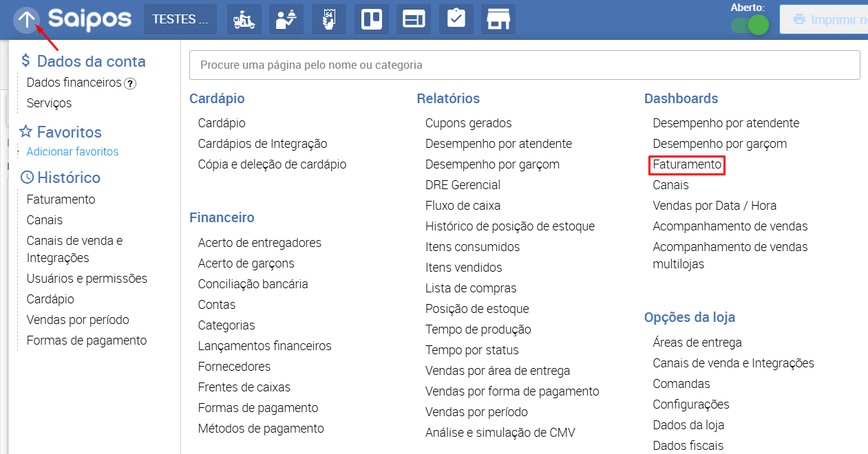Click Adicionar favoritos link
The width and height of the screenshot is (868, 454).
click(x=72, y=151)
